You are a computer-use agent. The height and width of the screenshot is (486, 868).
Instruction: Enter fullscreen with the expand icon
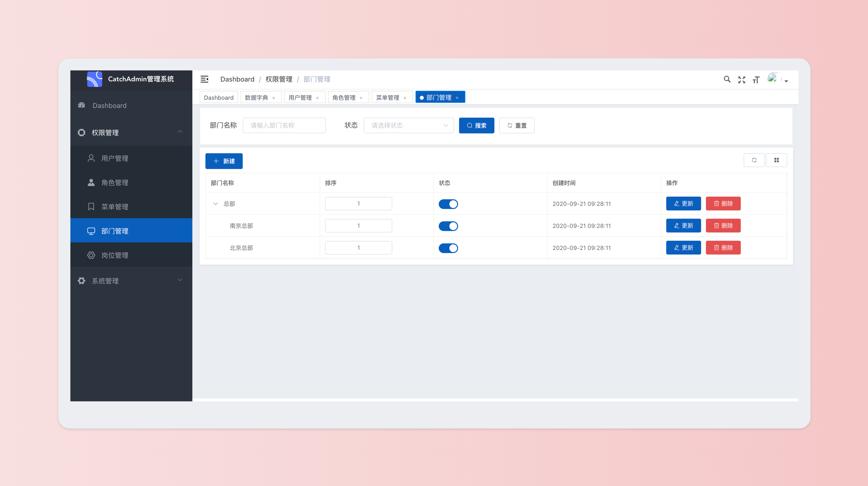click(742, 80)
